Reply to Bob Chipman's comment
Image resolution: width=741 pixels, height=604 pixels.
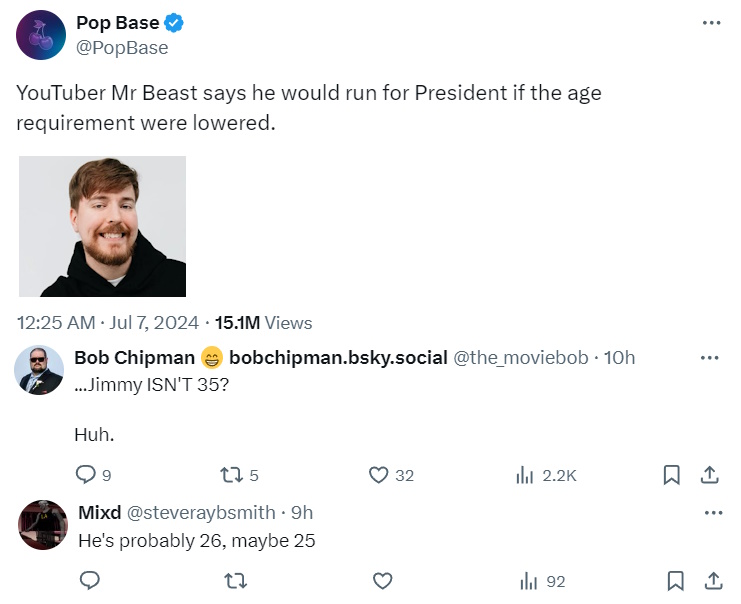tap(86, 475)
